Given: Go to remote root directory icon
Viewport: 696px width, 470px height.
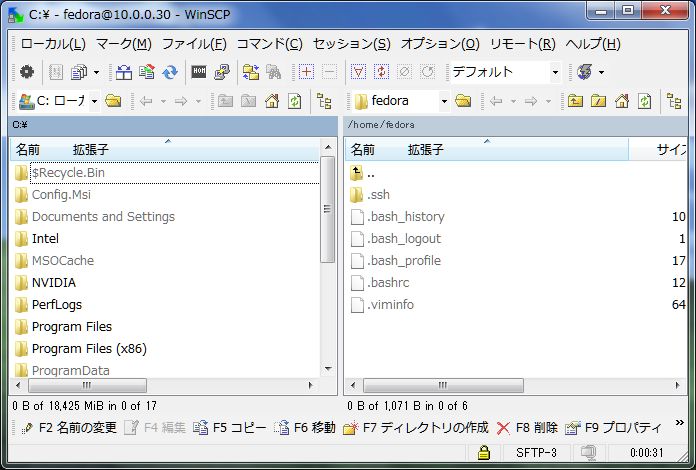Looking at the screenshot, I should [x=598, y=101].
